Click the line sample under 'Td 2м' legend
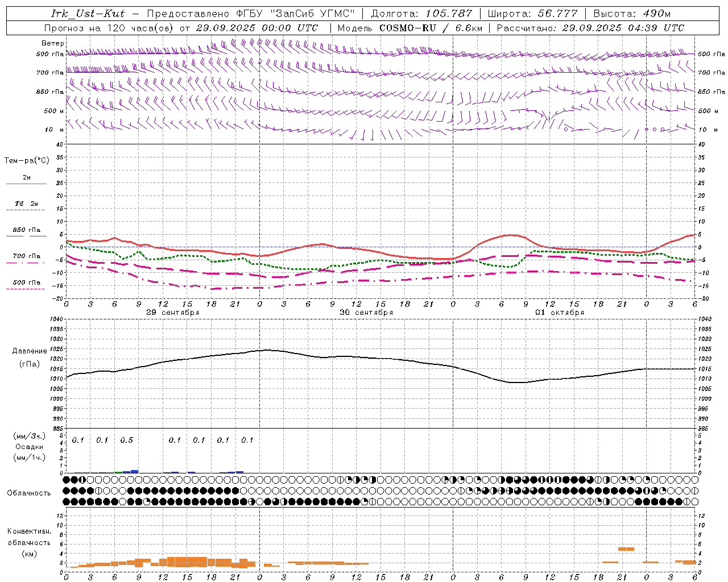728x582 pixels. pos(26,210)
